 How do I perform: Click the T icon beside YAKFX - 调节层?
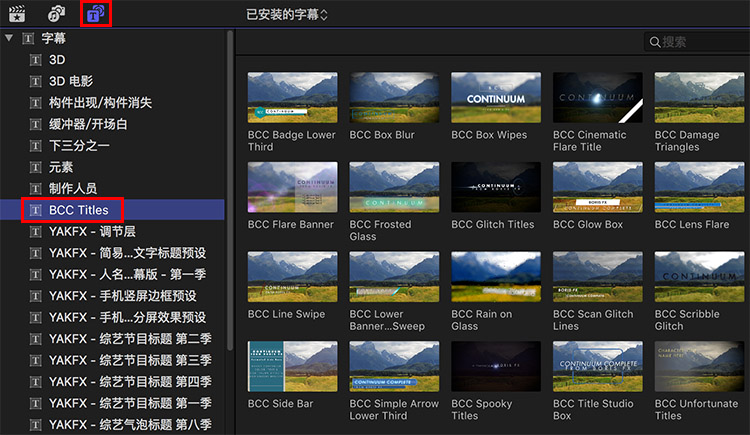coord(35,232)
